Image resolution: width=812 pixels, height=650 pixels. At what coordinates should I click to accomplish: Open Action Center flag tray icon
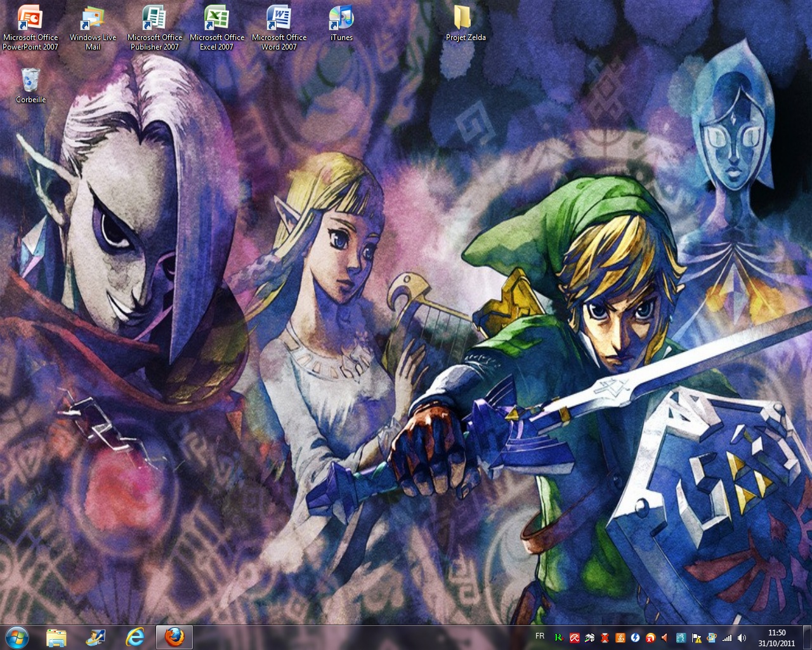696,637
